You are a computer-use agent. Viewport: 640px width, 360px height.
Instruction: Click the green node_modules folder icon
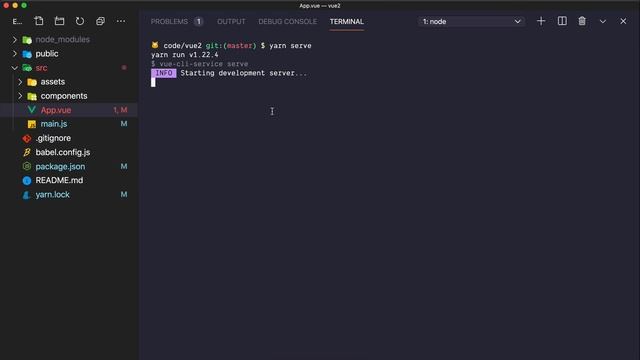[x=27, y=40]
